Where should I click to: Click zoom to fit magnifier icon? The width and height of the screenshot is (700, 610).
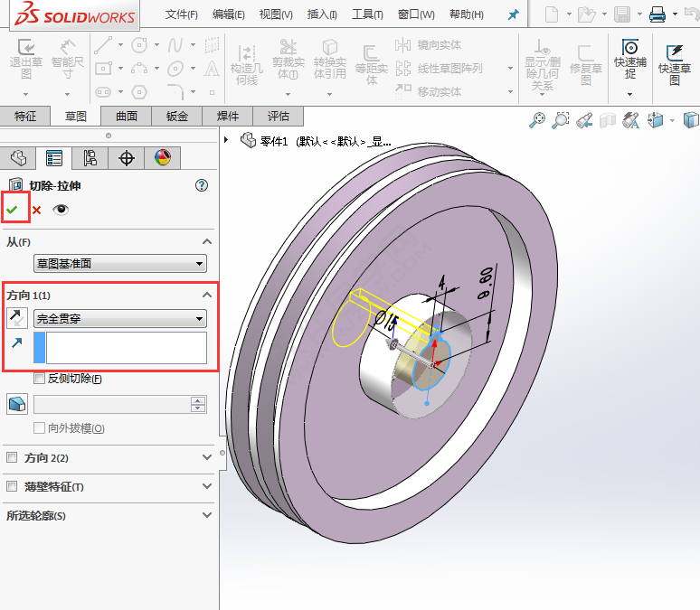pyautogui.click(x=537, y=120)
